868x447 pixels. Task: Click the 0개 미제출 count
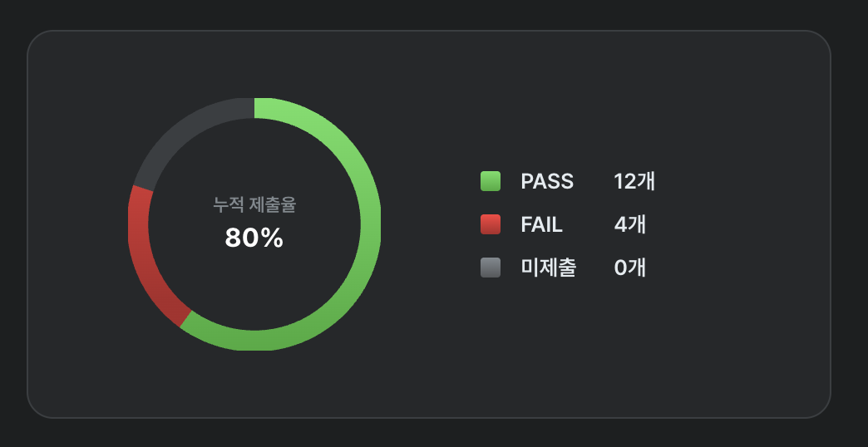630,268
